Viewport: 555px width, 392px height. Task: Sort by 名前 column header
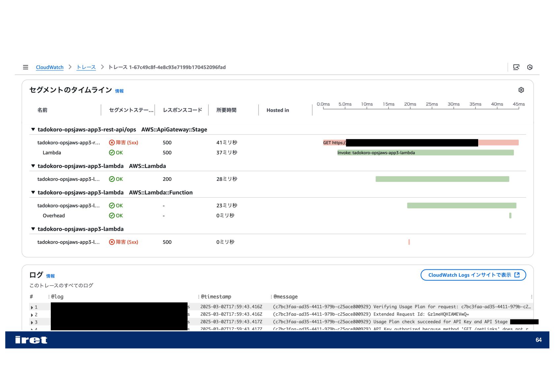(42, 110)
